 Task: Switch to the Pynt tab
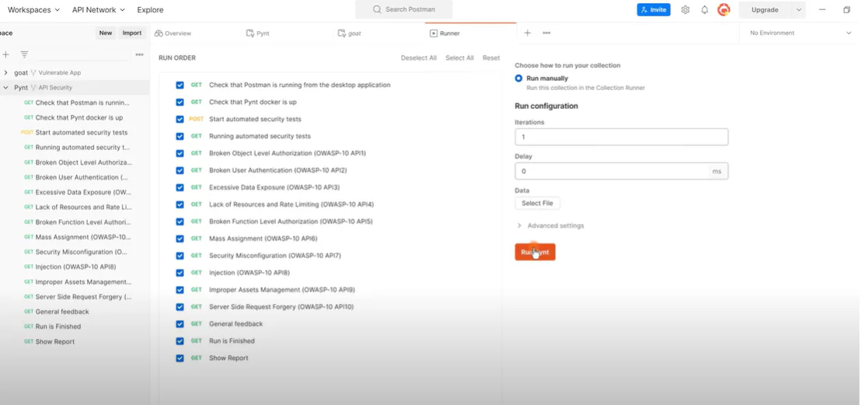pyautogui.click(x=258, y=33)
